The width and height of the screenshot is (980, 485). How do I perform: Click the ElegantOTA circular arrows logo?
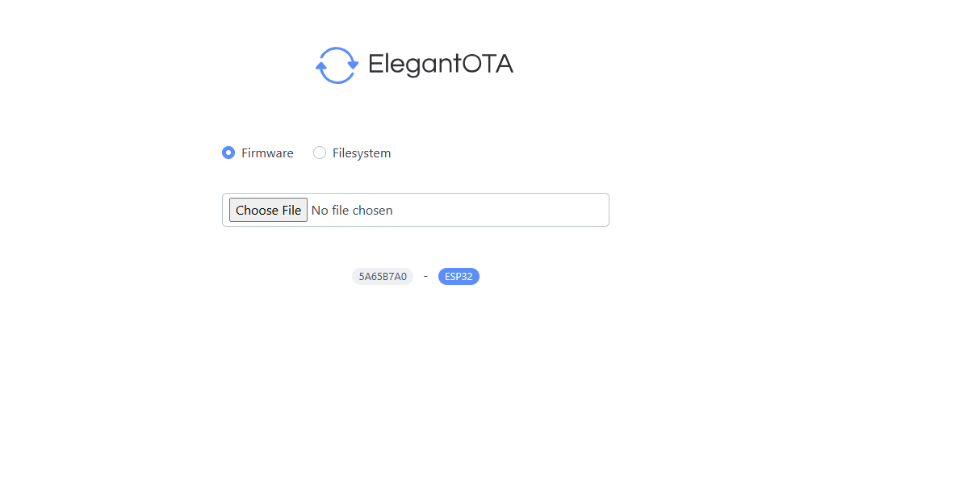coord(337,65)
